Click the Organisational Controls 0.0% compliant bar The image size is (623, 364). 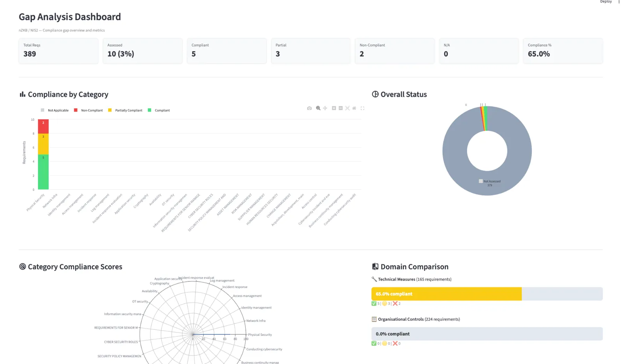click(487, 334)
